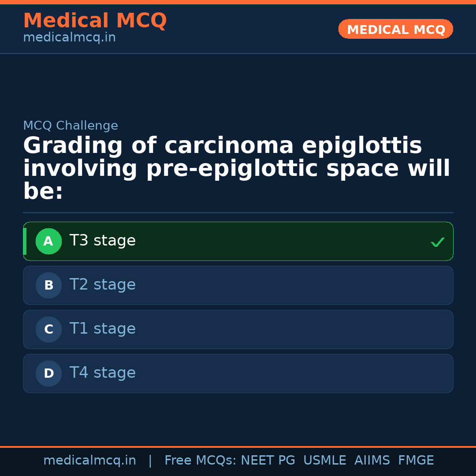476x476 pixels.
Task: Select option A circle icon
Action: 48,242
